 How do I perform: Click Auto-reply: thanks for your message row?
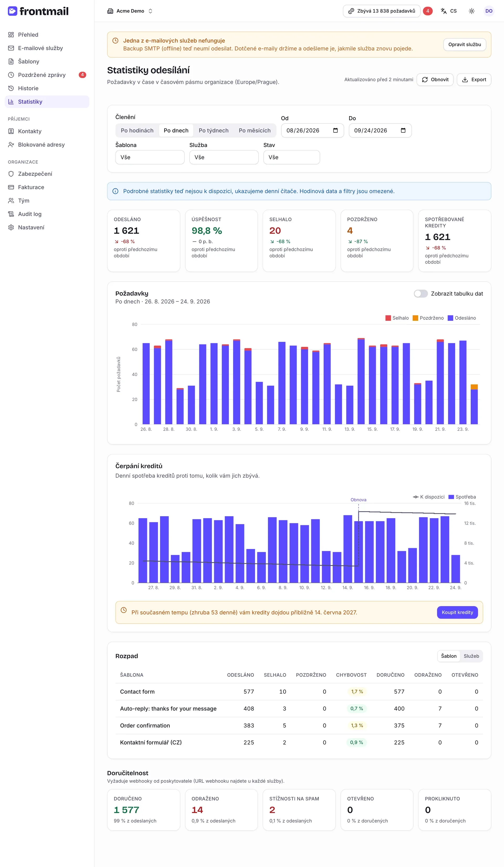[168, 709]
